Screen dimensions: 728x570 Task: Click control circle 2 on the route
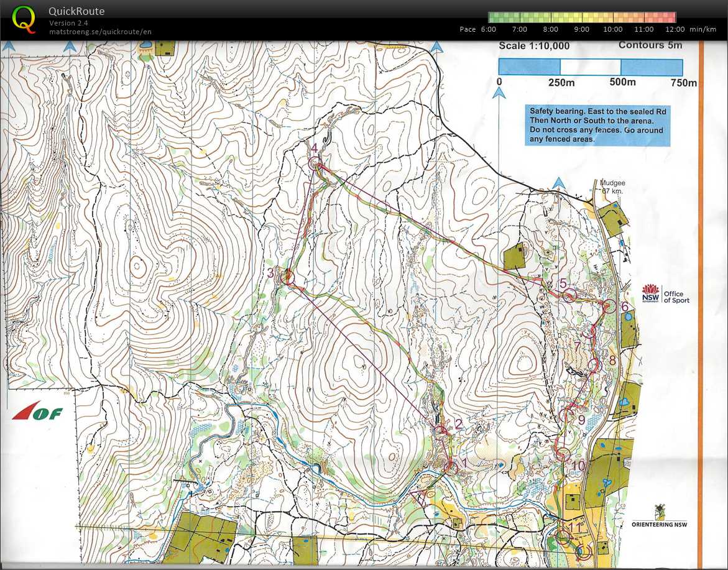(440, 432)
